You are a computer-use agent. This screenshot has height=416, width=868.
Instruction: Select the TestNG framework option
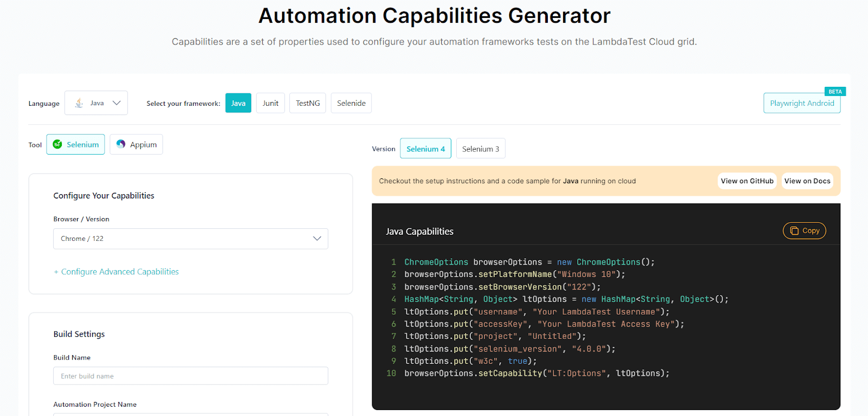[308, 103]
